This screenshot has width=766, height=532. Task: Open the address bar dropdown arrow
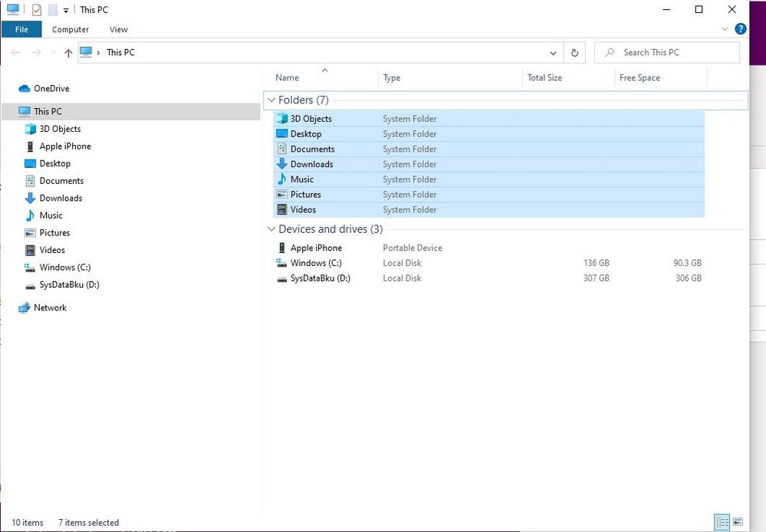click(x=554, y=52)
